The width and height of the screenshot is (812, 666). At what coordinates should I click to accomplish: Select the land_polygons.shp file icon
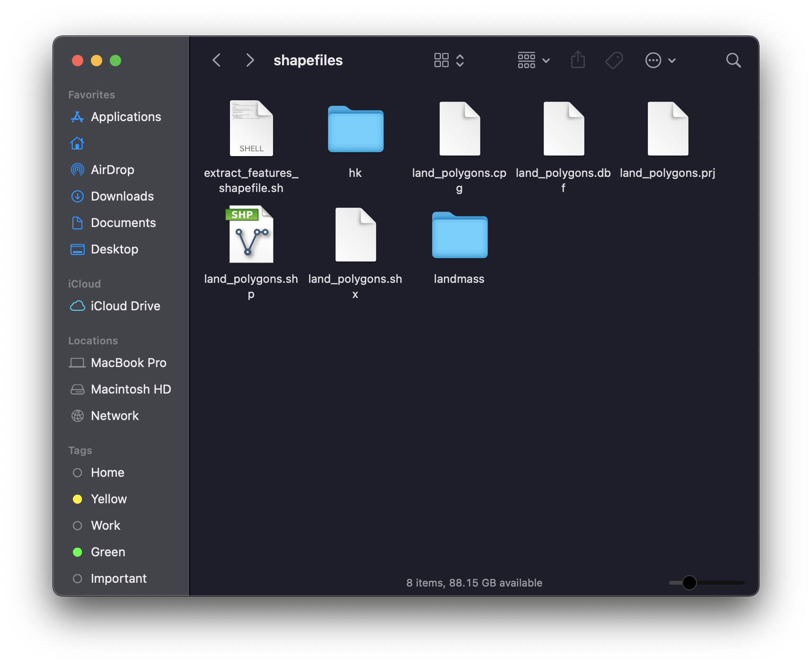click(251, 235)
